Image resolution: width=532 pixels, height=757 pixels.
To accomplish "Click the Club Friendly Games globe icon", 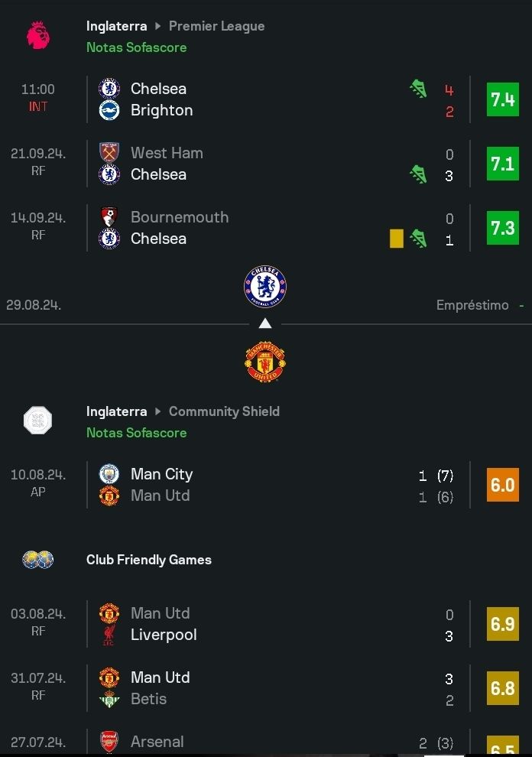I will [x=37, y=560].
